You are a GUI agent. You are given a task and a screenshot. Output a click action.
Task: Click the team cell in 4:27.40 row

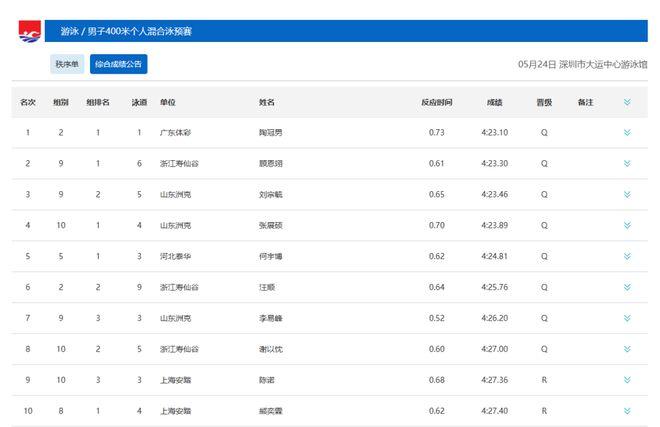pyautogui.click(x=175, y=411)
